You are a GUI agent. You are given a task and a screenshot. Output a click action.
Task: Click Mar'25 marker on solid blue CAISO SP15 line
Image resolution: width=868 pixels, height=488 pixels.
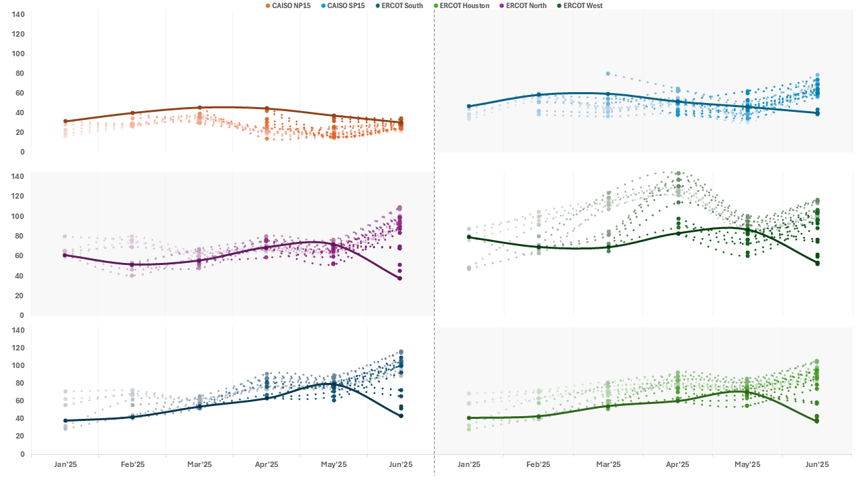click(608, 94)
